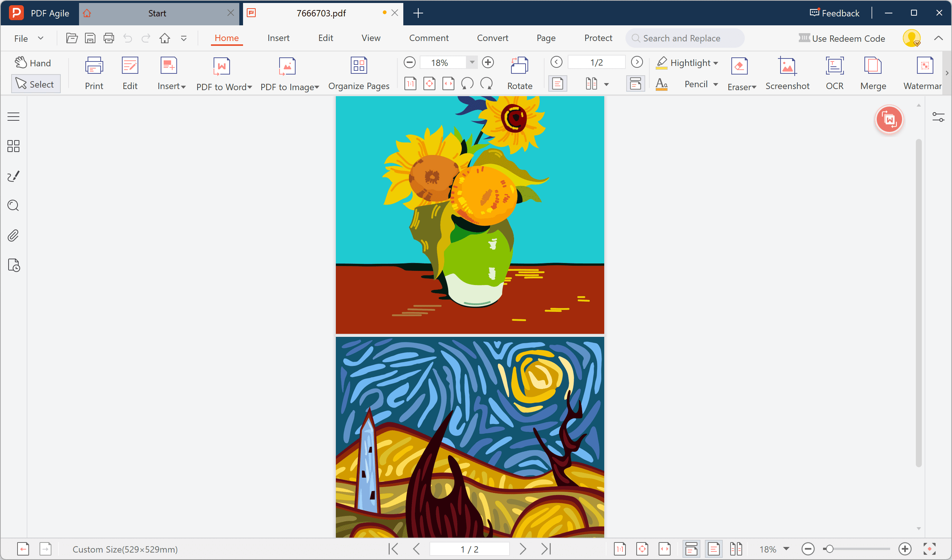Click the home icon in quick toolbar
952x560 pixels.
point(164,38)
